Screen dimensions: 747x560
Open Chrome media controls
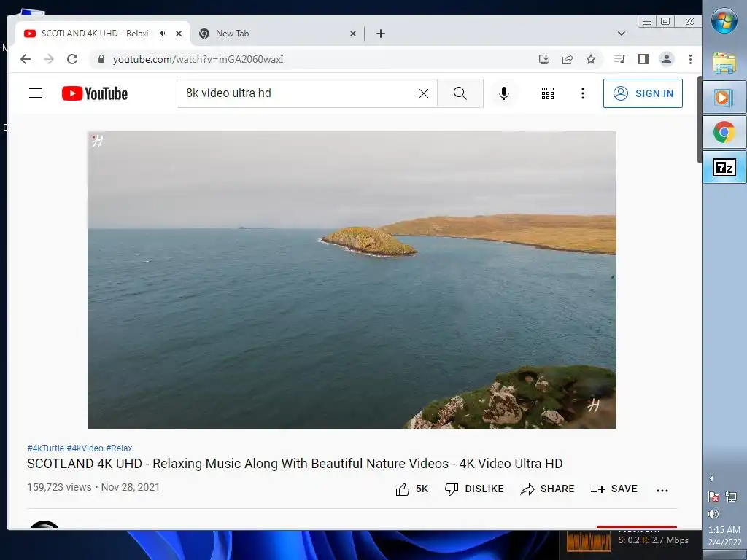pyautogui.click(x=619, y=59)
